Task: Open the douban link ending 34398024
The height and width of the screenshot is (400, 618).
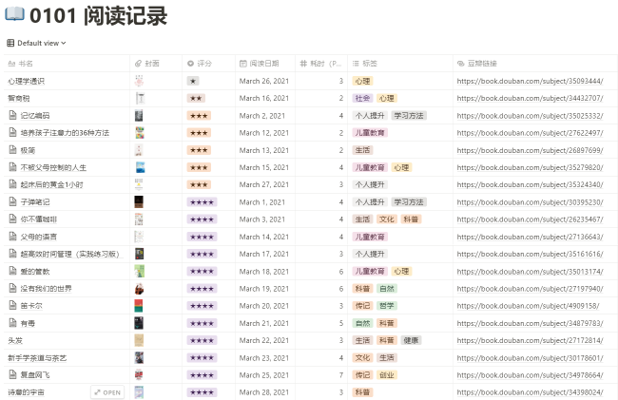Action: pos(530,392)
